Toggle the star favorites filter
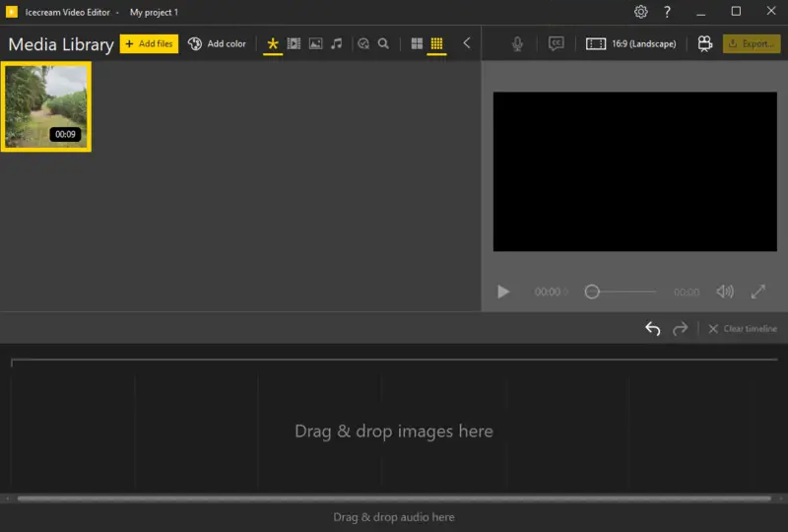788x532 pixels. point(273,44)
